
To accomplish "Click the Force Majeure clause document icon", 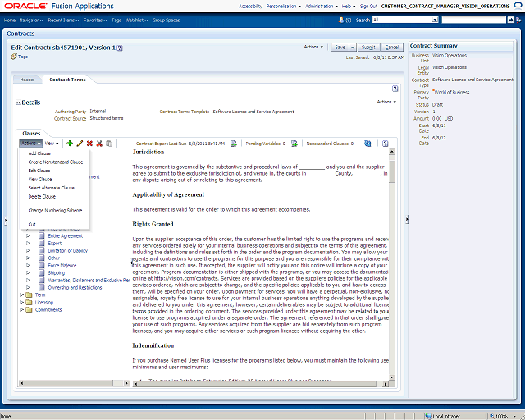I will (42, 265).
